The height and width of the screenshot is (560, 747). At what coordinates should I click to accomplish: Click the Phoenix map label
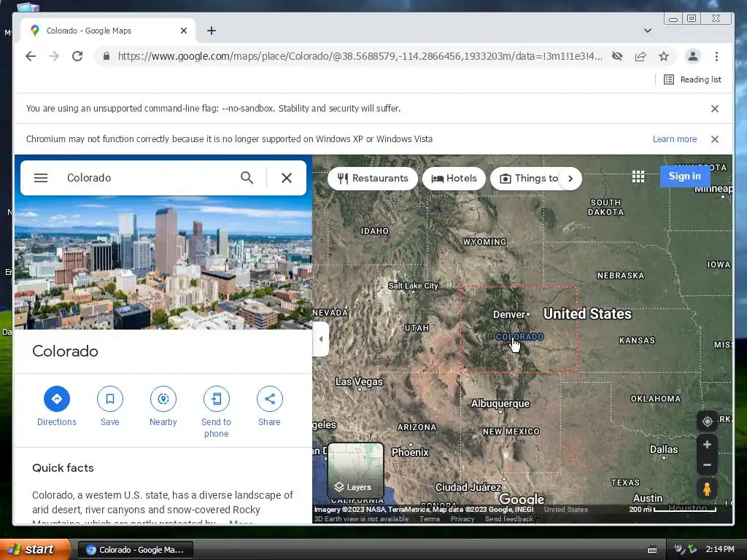(x=410, y=452)
